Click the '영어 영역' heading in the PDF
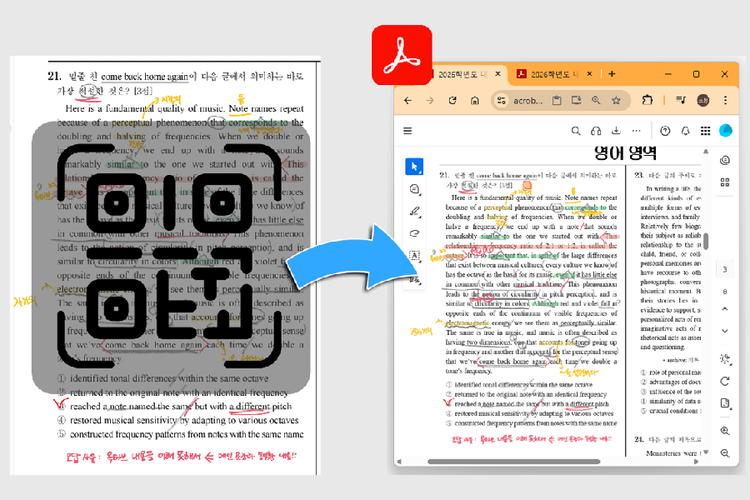 point(625,153)
